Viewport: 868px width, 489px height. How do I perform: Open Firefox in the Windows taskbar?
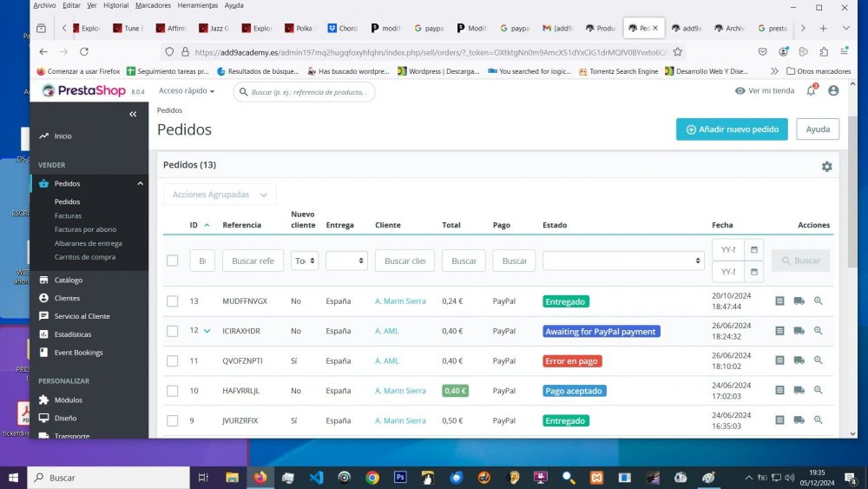[x=260, y=478]
